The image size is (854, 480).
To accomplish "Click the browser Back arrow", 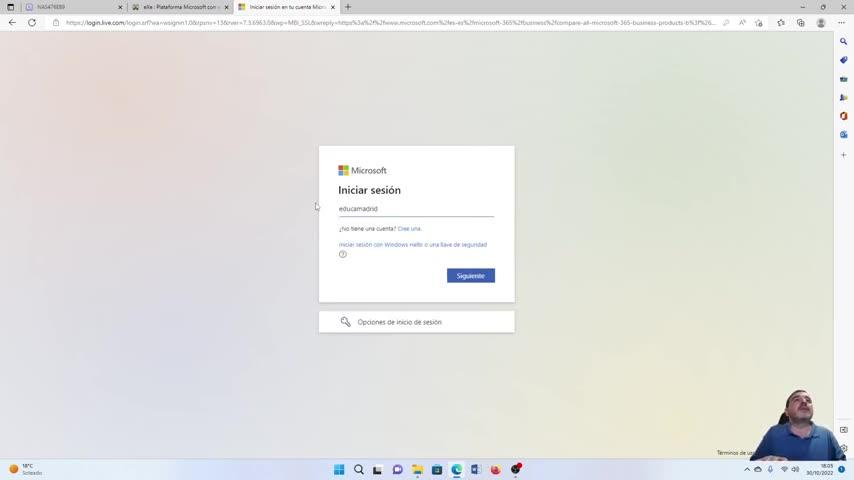I will click(x=12, y=23).
